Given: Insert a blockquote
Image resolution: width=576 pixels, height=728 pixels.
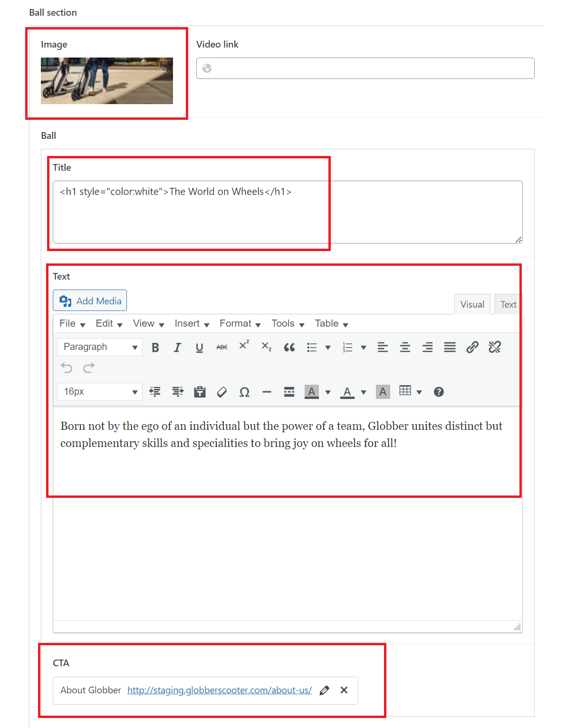Looking at the screenshot, I should [x=289, y=348].
